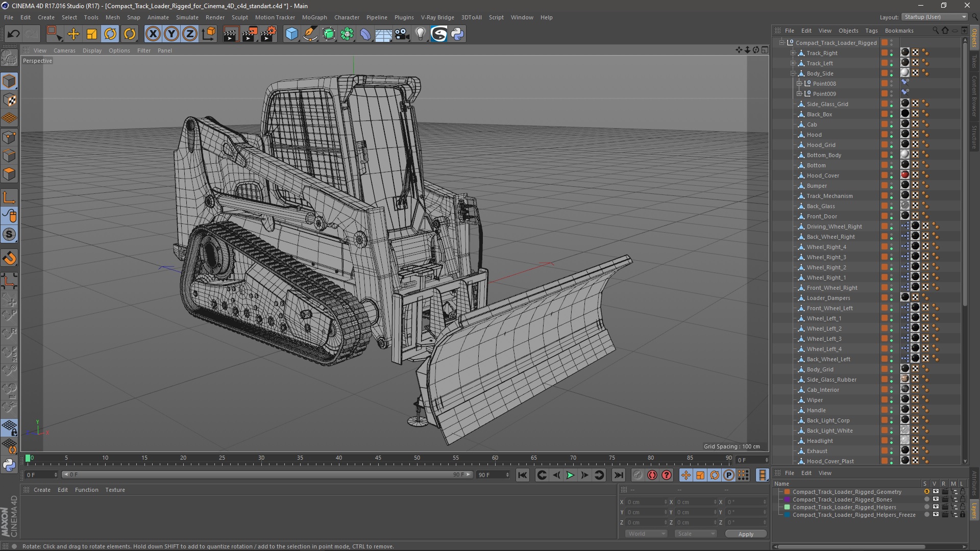
Task: Click the coordinate system icon
Action: click(x=209, y=34)
